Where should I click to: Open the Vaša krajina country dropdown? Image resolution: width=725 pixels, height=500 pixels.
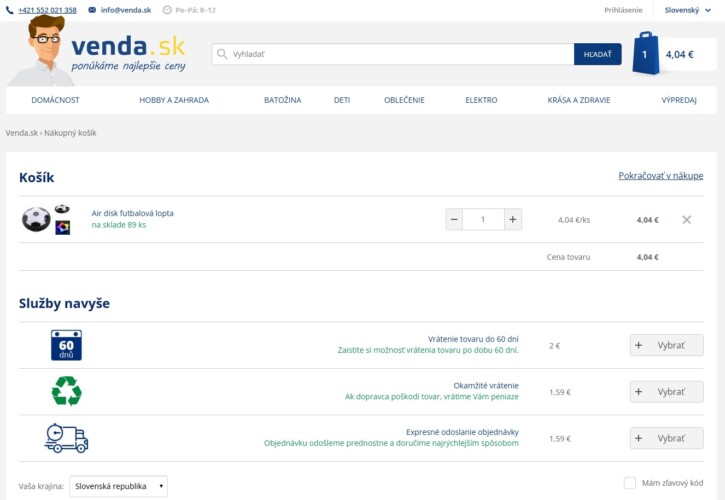pyautogui.click(x=118, y=486)
